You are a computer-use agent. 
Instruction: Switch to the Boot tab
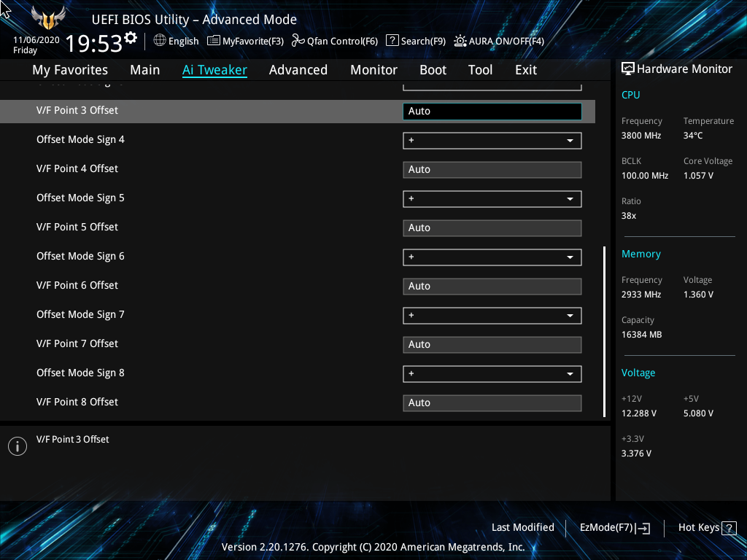click(433, 70)
